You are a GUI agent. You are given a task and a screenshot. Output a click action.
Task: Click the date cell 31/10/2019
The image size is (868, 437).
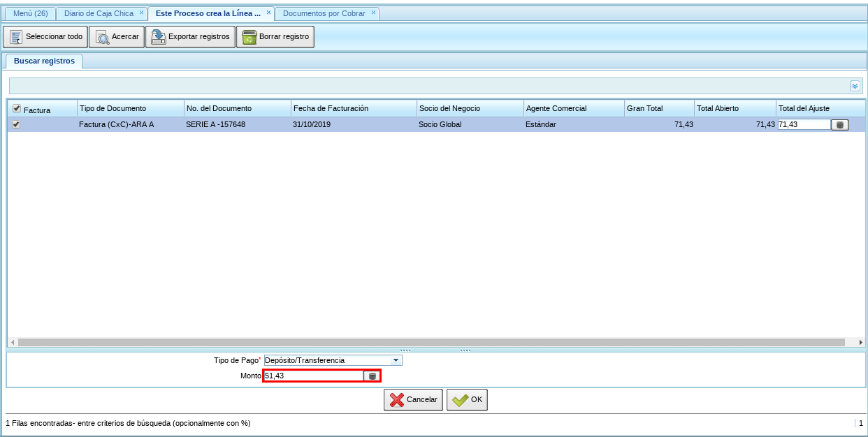[354, 124]
